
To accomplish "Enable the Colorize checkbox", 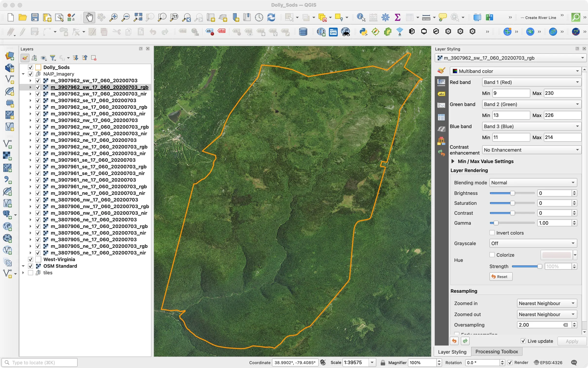I will [492, 255].
